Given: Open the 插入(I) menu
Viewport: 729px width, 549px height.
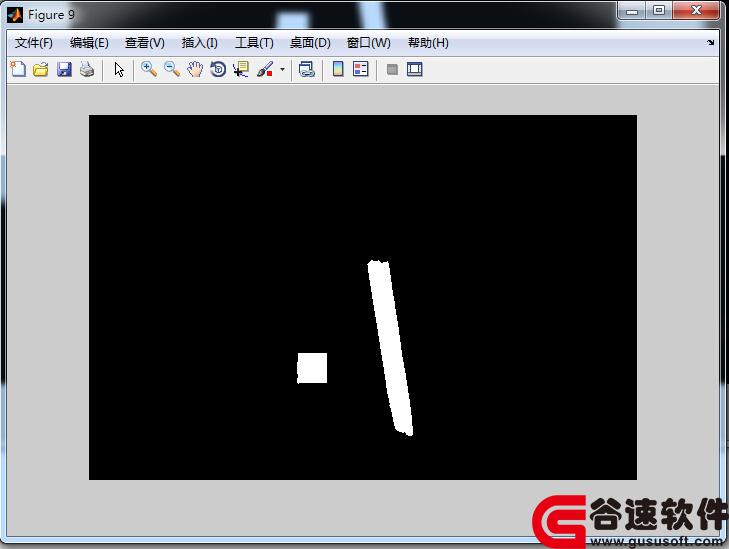Looking at the screenshot, I should click(x=199, y=43).
